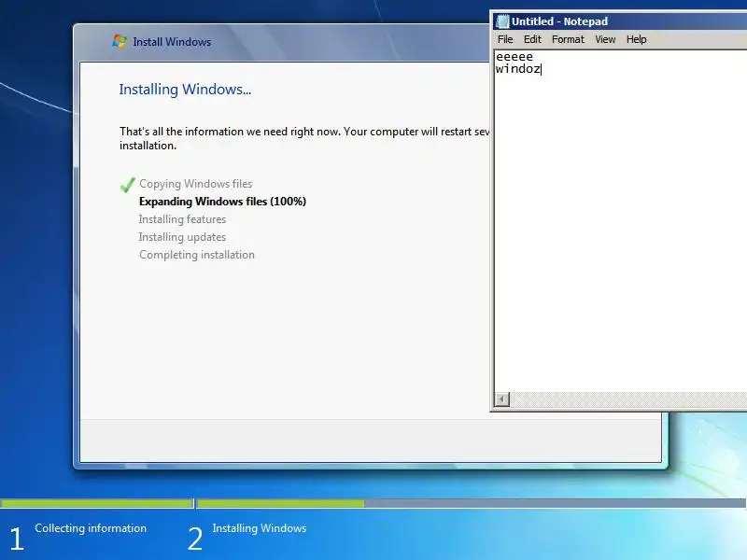Viewport: 747px width, 560px height.
Task: Click the 'Untitled - Notepad' title bar
Action: click(x=619, y=21)
